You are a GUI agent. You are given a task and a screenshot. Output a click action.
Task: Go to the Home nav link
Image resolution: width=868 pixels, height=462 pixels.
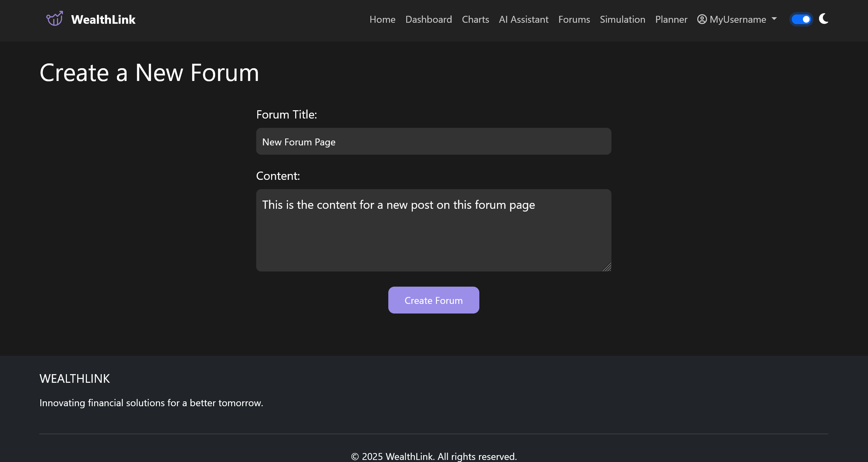[382, 19]
